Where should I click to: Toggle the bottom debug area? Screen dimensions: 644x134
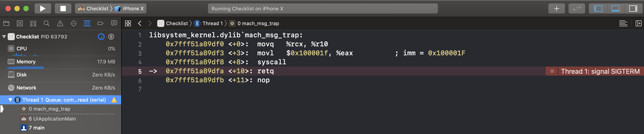pos(615,9)
